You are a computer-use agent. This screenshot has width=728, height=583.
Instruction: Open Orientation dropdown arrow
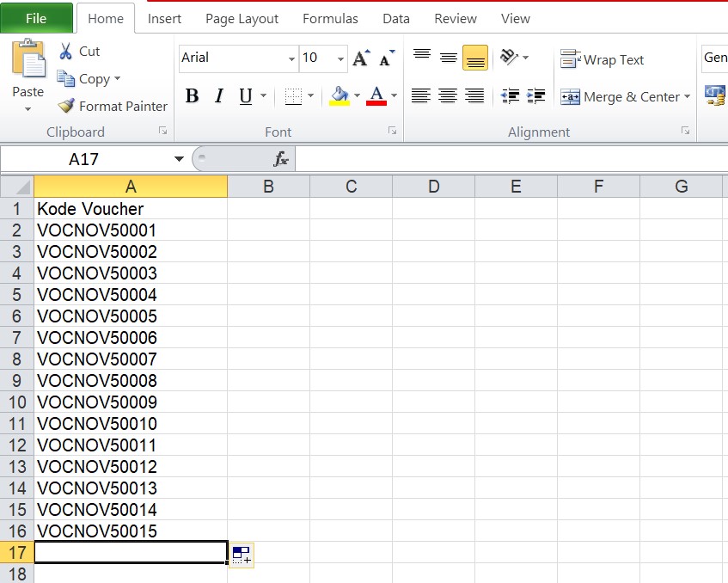[525, 58]
